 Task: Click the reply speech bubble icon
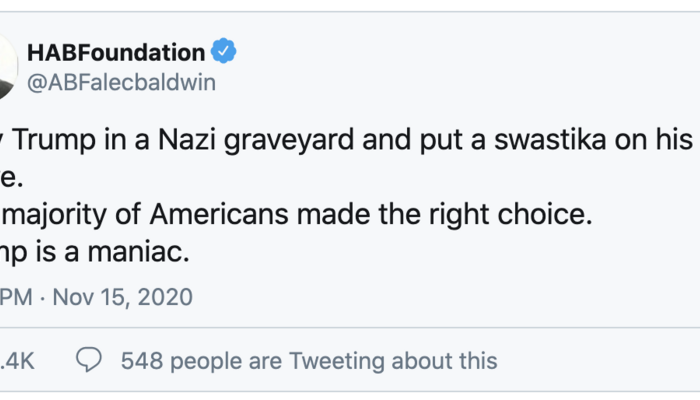point(89,360)
